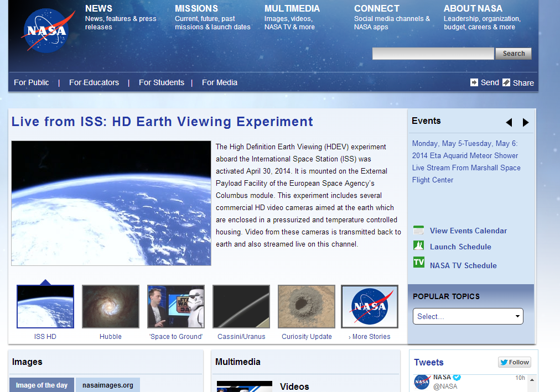
Task: Click the For Educators link
Action: [94, 82]
